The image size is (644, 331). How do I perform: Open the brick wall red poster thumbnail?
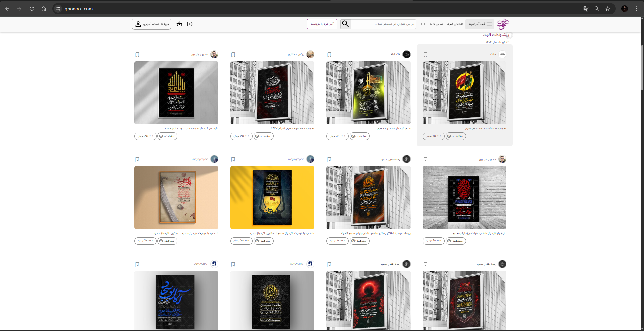(465, 198)
